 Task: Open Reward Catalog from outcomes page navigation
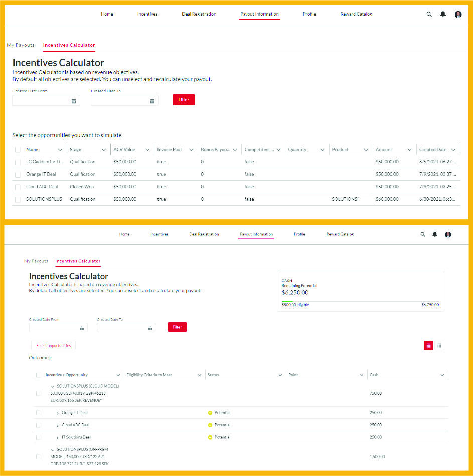[340, 234]
